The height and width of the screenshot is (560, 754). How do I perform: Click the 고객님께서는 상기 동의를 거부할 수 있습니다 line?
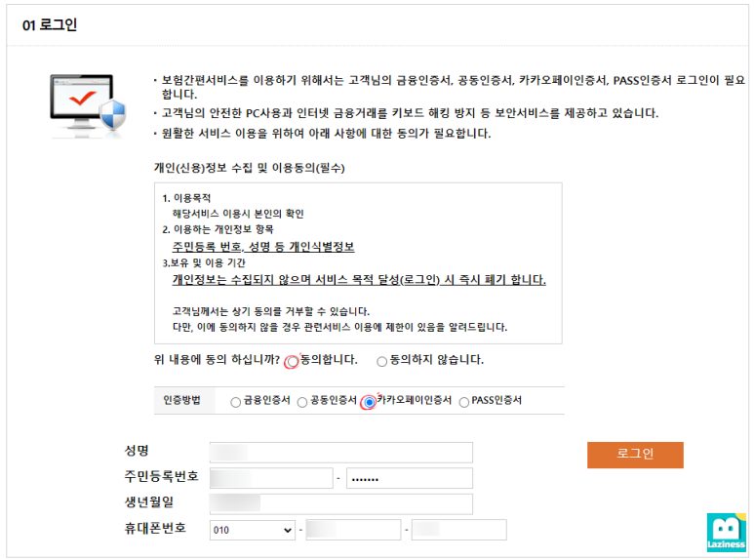271,311
